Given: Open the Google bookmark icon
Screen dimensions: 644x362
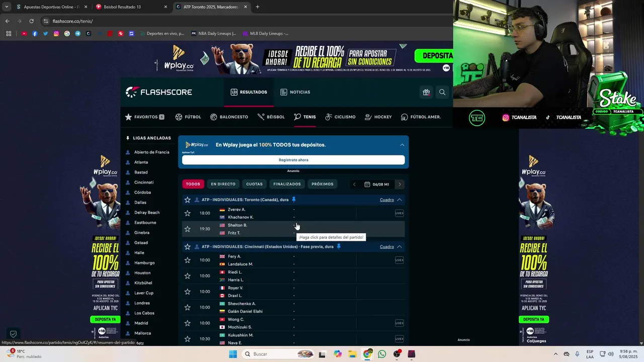Looking at the screenshot, I should pyautogui.click(x=67, y=34).
